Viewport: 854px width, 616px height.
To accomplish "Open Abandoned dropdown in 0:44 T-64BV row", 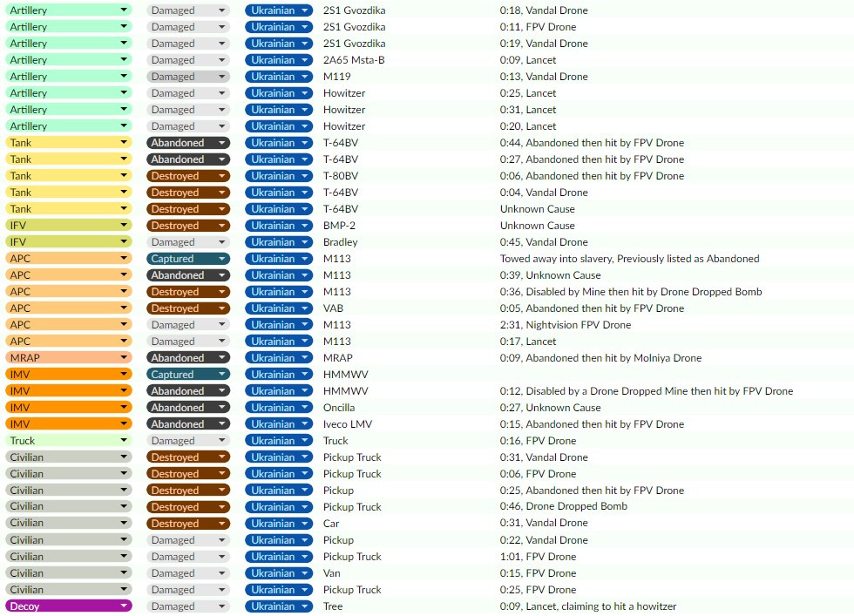I will (188, 143).
